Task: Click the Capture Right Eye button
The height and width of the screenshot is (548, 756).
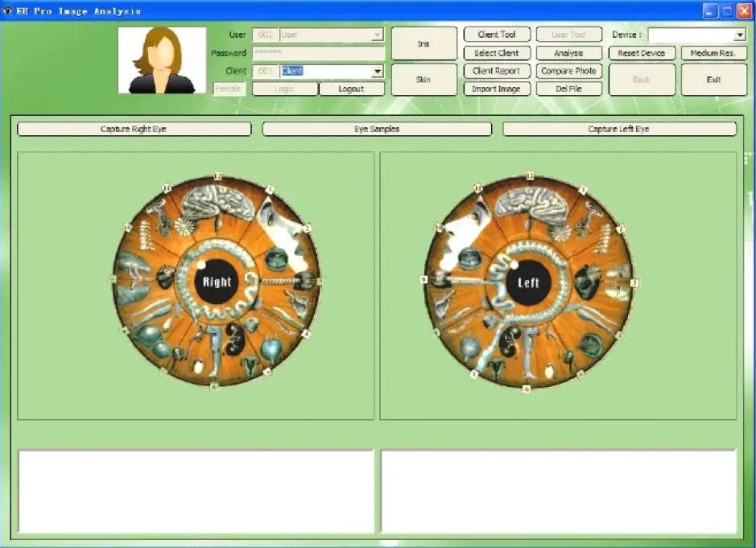Action: (134, 129)
